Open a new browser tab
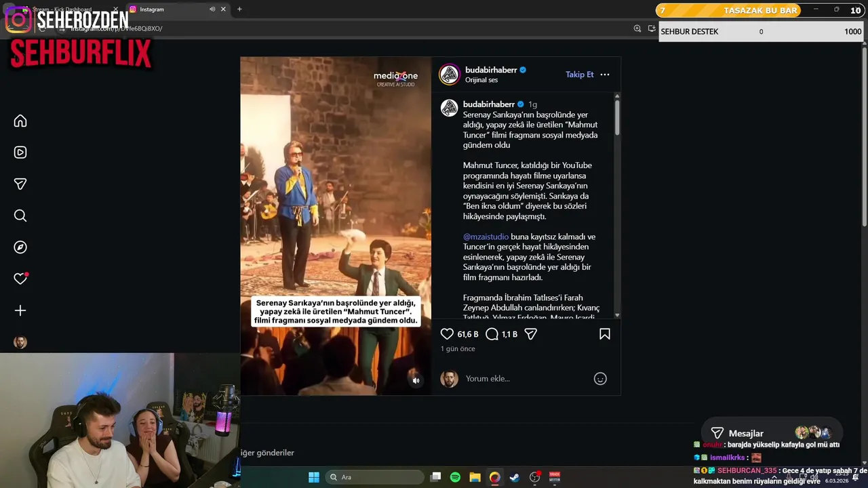Image resolution: width=868 pixels, height=488 pixels. point(239,9)
